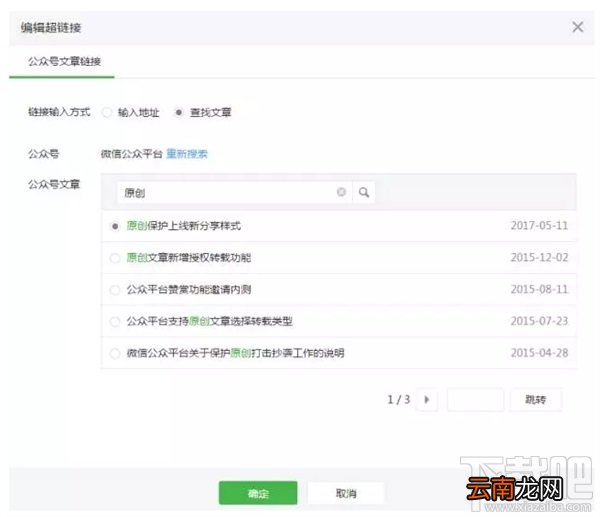Click the 微信公众平台 account name
The width and height of the screenshot is (600, 517).
pyautogui.click(x=132, y=154)
